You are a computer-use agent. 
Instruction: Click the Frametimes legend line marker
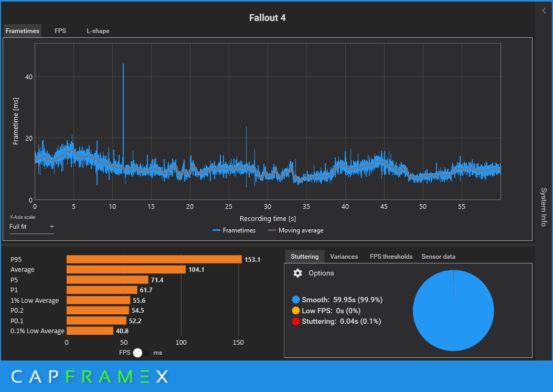[216, 230]
